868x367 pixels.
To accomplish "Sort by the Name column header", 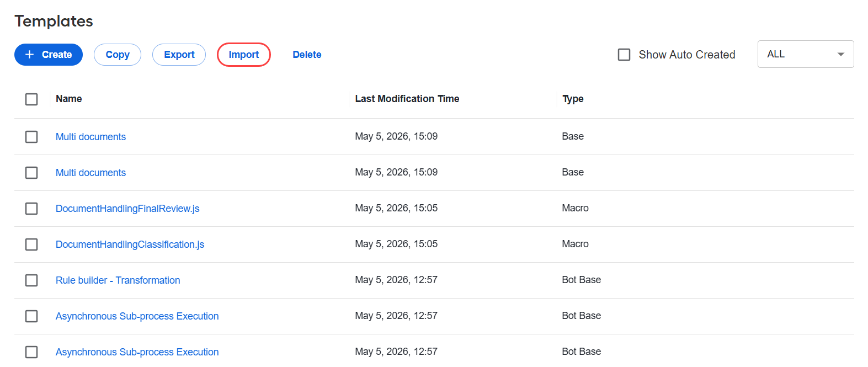I will 68,99.
